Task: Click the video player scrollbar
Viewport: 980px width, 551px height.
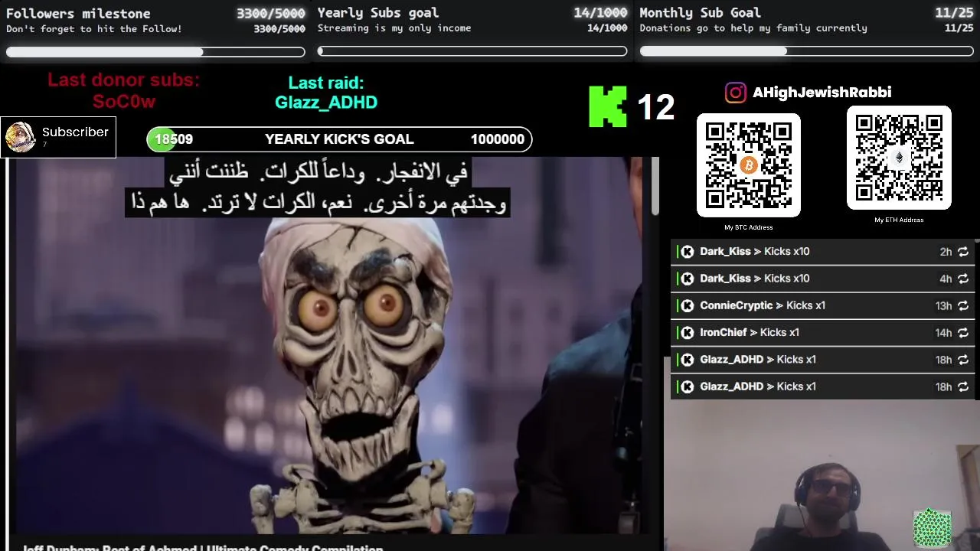Action: 655,187
